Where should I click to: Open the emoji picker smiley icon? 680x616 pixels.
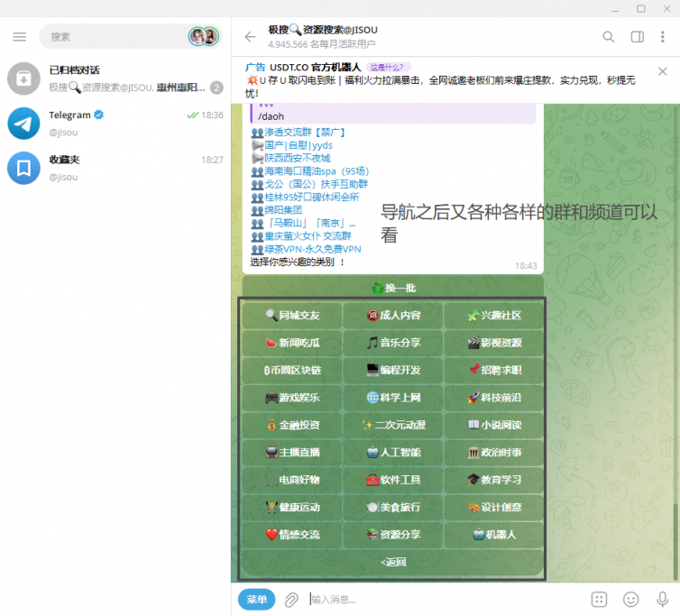click(x=631, y=600)
